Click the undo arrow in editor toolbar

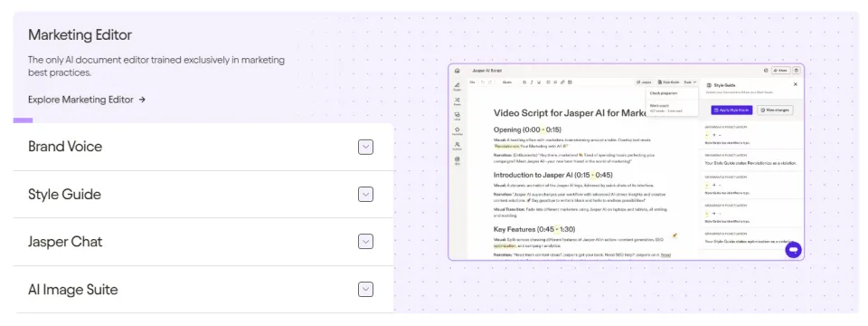(x=483, y=82)
